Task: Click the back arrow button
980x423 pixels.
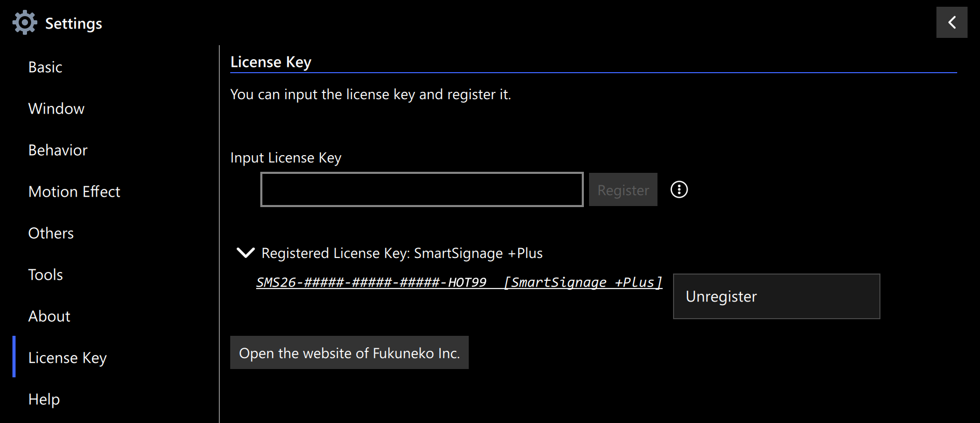Action: tap(951, 22)
